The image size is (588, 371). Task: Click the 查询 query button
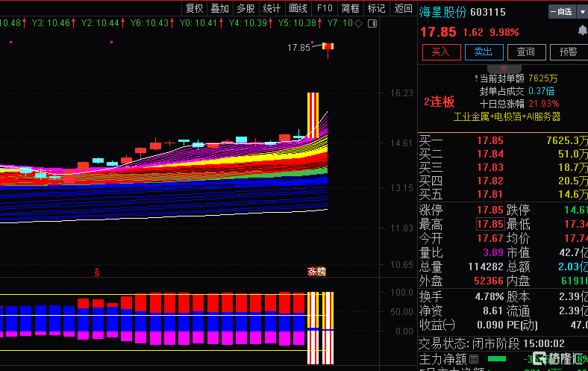pos(526,52)
